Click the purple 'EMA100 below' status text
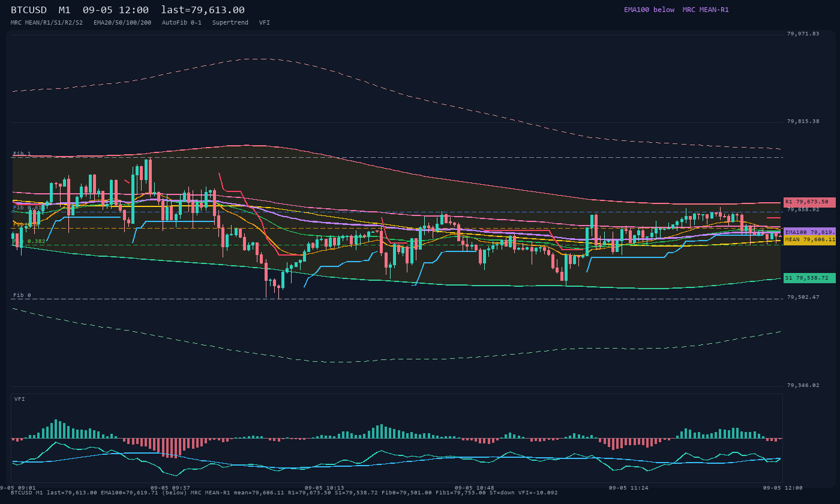Image resolution: width=840 pixels, height=504 pixels. 649,10
